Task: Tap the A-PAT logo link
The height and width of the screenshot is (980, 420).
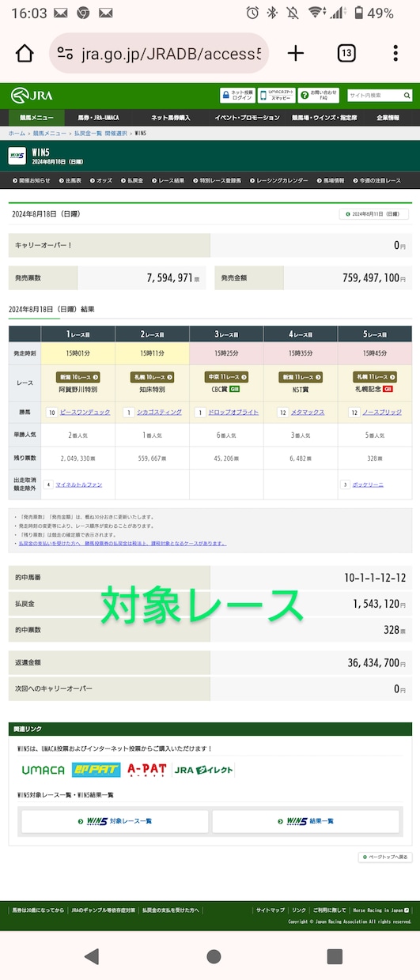Action: 146,770
